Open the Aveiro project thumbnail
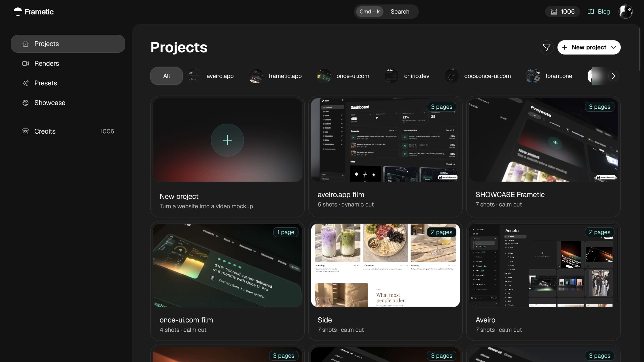 click(543, 265)
